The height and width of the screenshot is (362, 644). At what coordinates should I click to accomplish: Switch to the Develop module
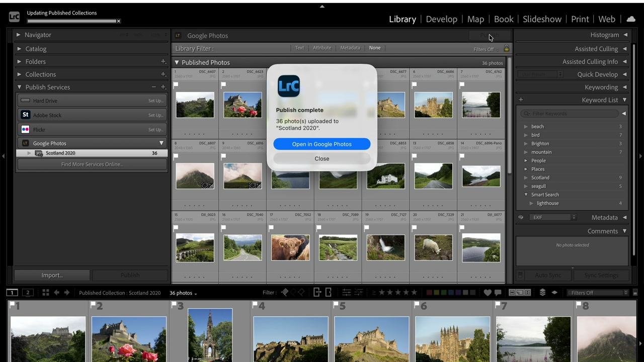[441, 19]
